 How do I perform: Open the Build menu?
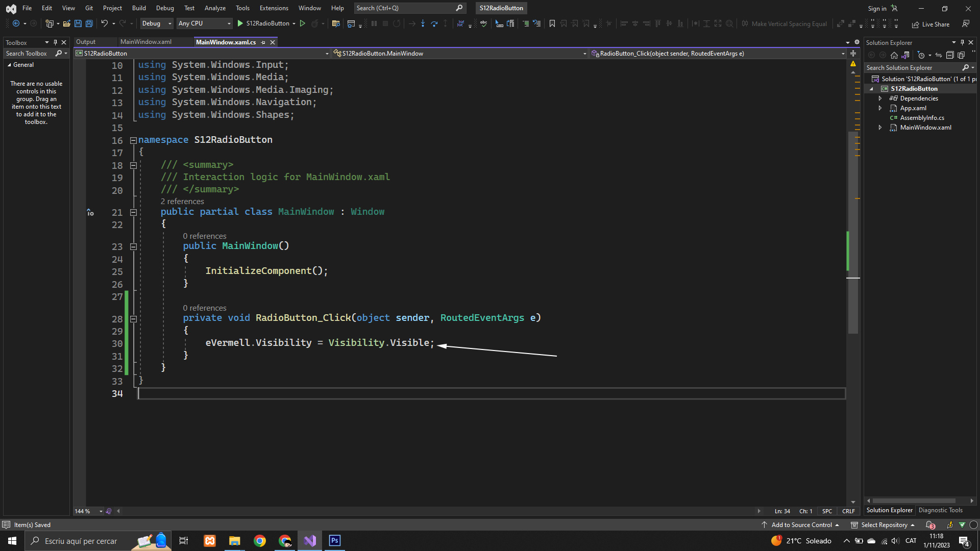pos(139,8)
